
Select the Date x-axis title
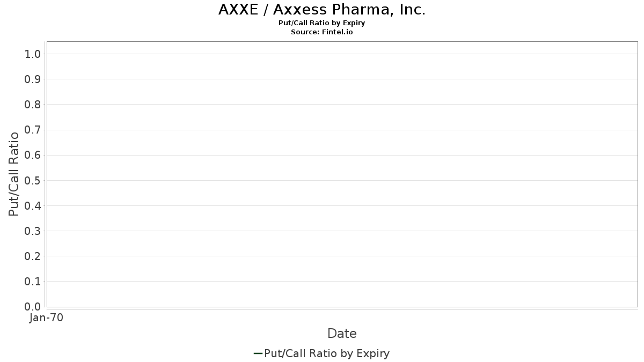tap(342, 334)
